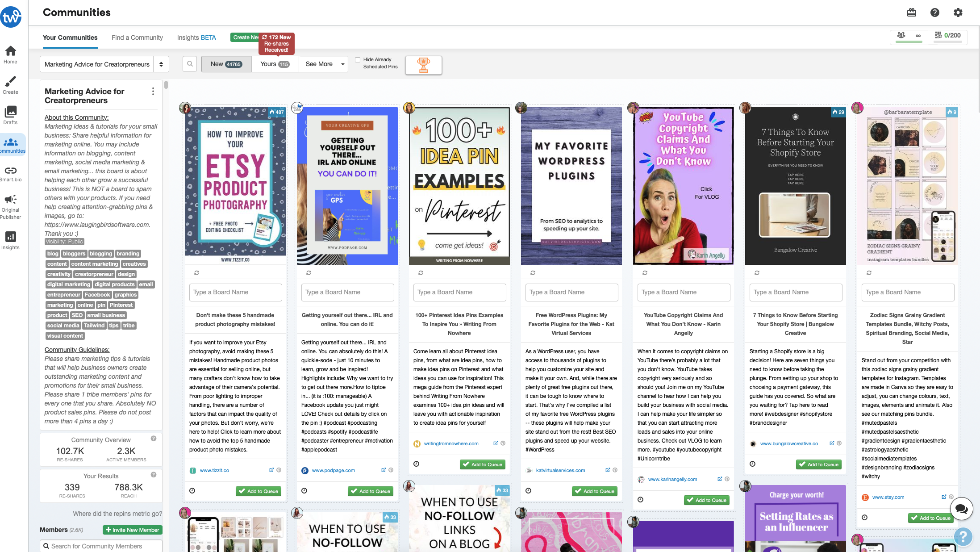Switch to Find a Community tab
The width and height of the screenshot is (980, 552).
coord(137,38)
